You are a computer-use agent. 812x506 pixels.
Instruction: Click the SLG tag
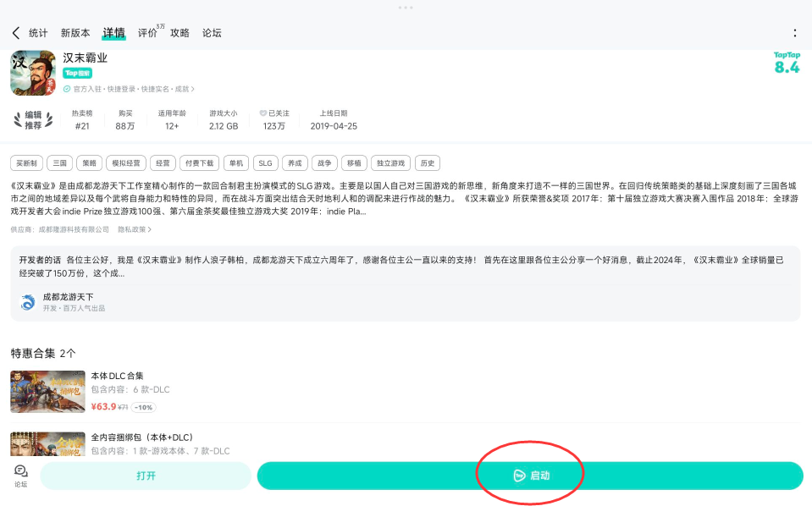[x=265, y=163]
